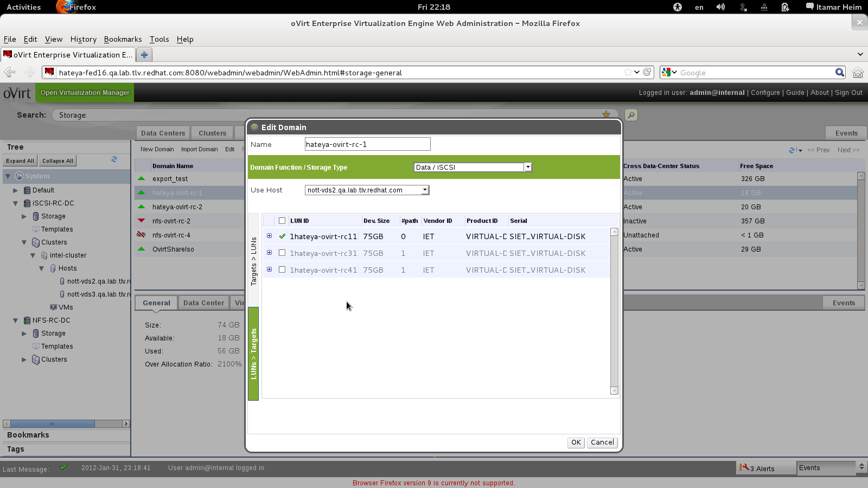Screen dimensions: 868x488
Task: Click the System tree globe icon
Action: [20, 176]
